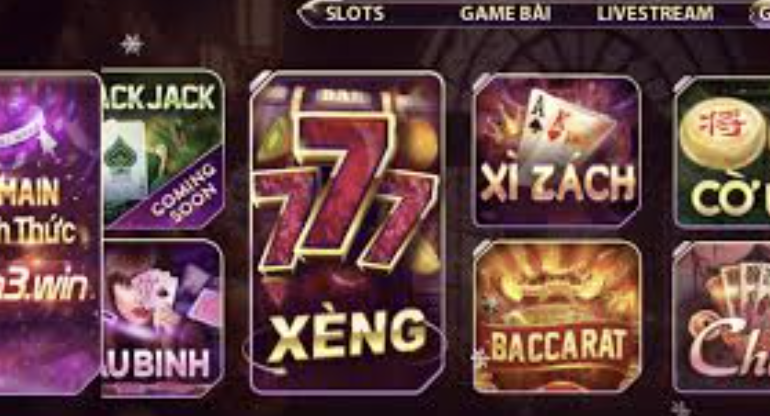770x416 pixels.
Task: Open the Mậu Binh card game
Action: pos(162,318)
